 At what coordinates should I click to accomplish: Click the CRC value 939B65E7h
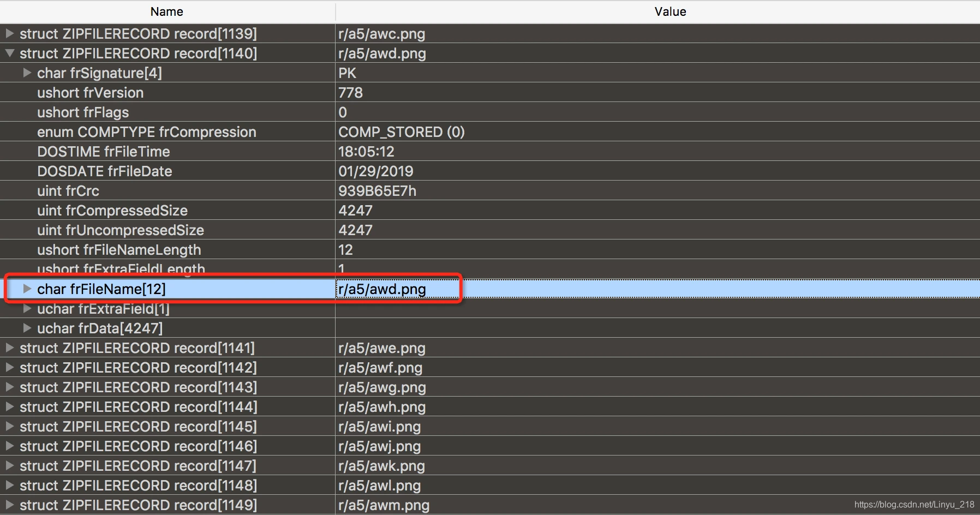[x=377, y=191]
